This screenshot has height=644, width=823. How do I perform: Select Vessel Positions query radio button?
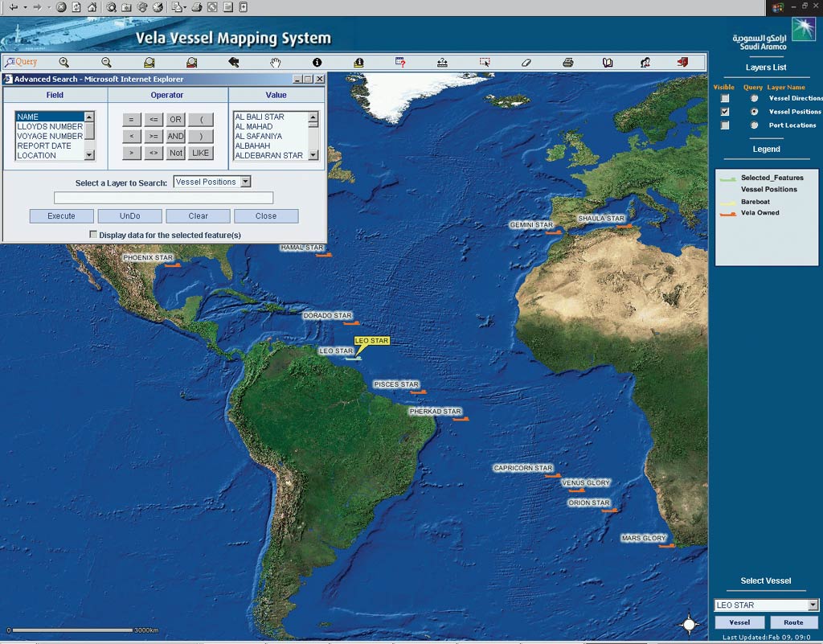pos(754,112)
